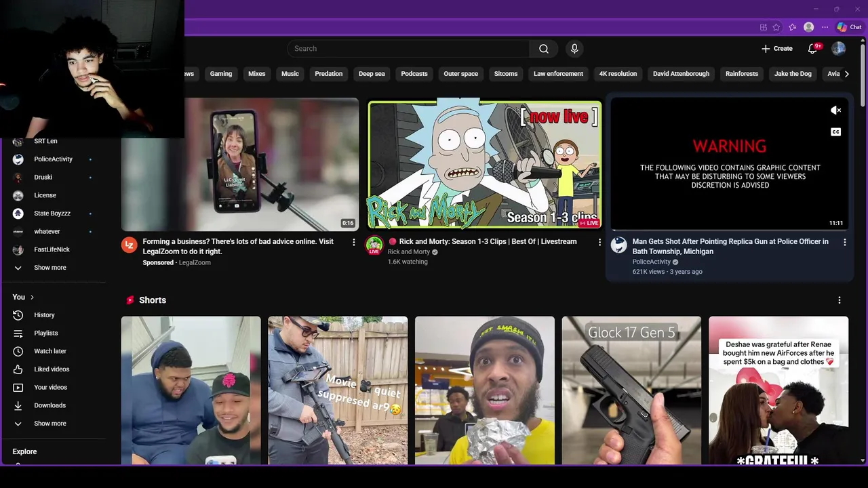
Task: Select the Gaming category chip
Action: [x=221, y=74]
